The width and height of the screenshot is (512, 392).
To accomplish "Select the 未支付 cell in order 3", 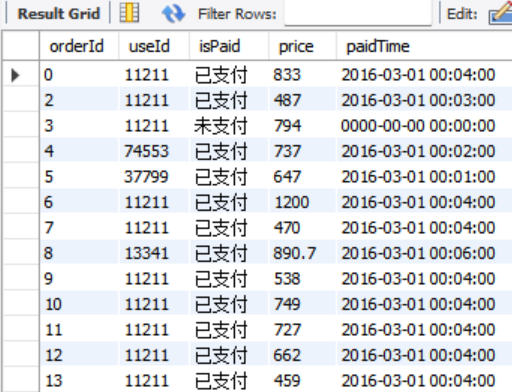I will pyautogui.click(x=229, y=126).
